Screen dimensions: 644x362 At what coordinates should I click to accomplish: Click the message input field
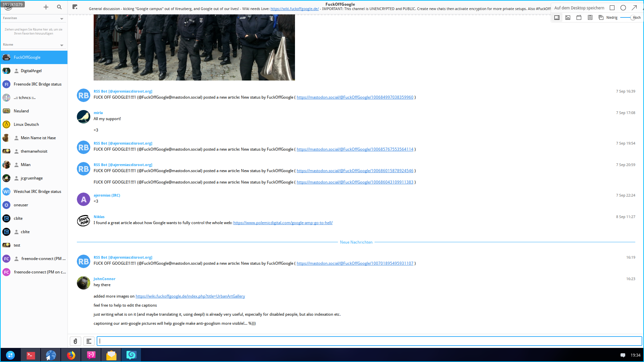tap(369, 341)
